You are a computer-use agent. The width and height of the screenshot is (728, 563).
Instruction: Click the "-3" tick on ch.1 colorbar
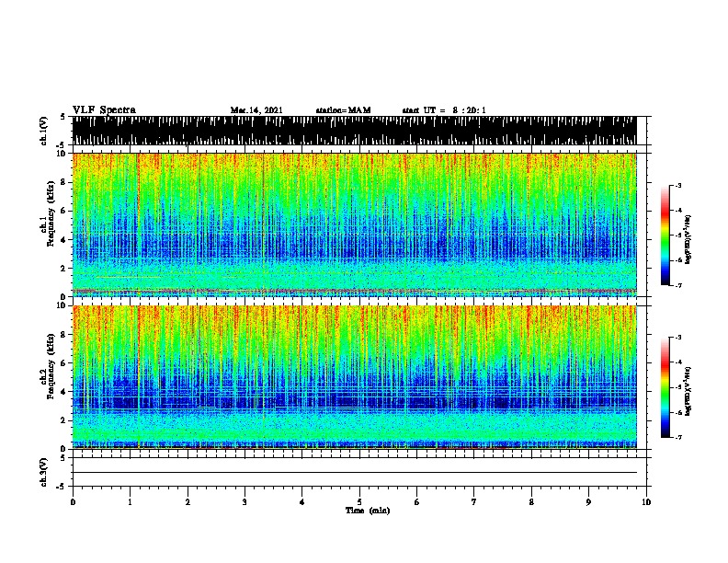click(x=678, y=186)
